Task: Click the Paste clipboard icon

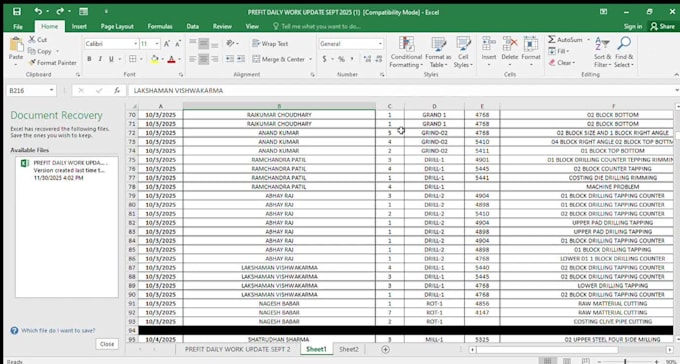Action: [x=16, y=45]
